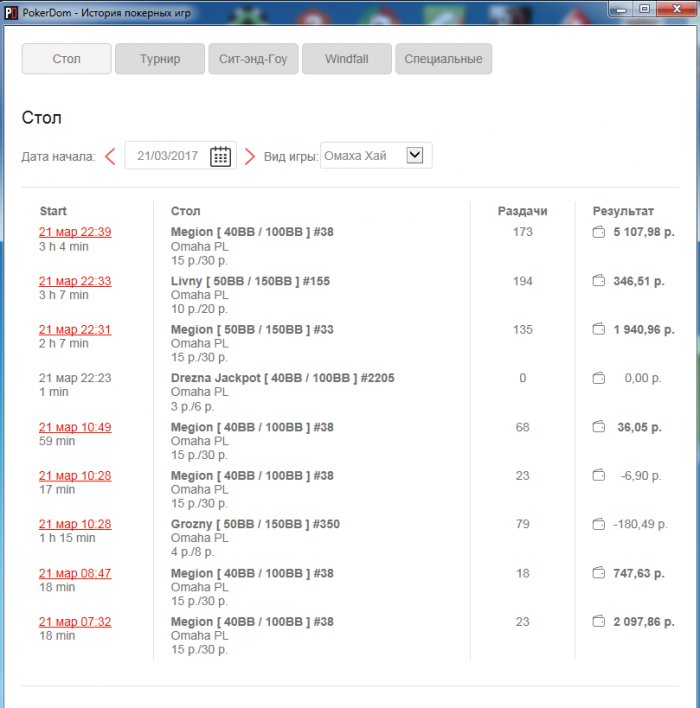Click wallet icon next to 1 940,96 р.
The height and width of the screenshot is (708, 700).
(x=598, y=329)
